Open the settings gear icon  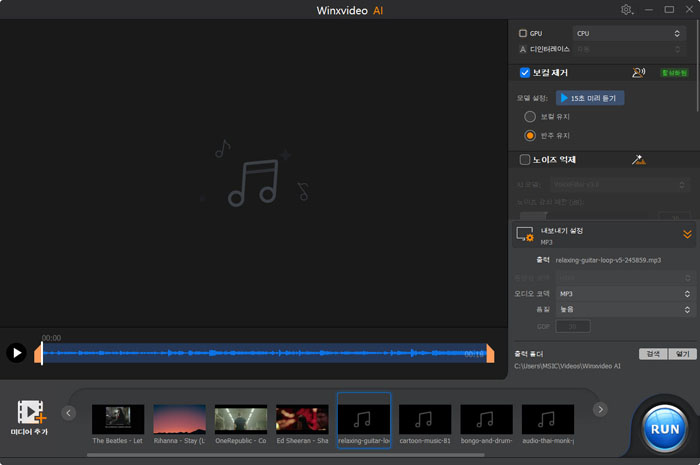coord(627,9)
